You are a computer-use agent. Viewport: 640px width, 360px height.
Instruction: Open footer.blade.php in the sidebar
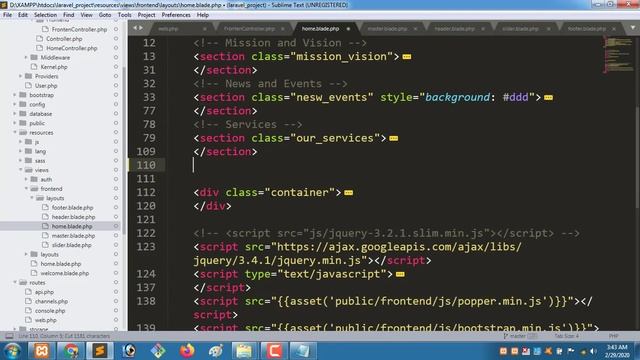[x=72, y=208]
